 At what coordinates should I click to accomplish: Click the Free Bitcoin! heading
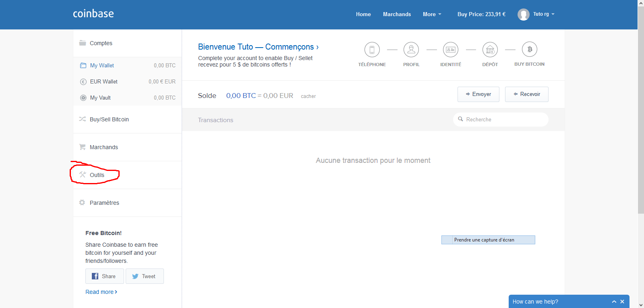tap(104, 233)
